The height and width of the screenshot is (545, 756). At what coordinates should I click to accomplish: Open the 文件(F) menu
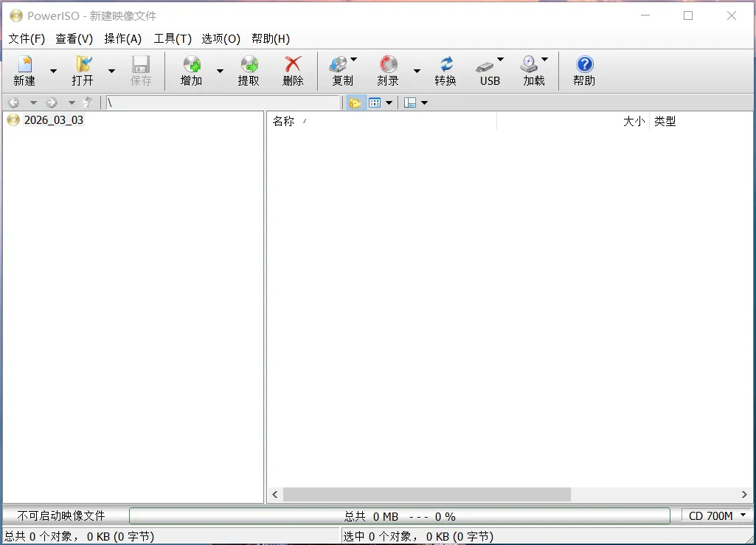(27, 38)
